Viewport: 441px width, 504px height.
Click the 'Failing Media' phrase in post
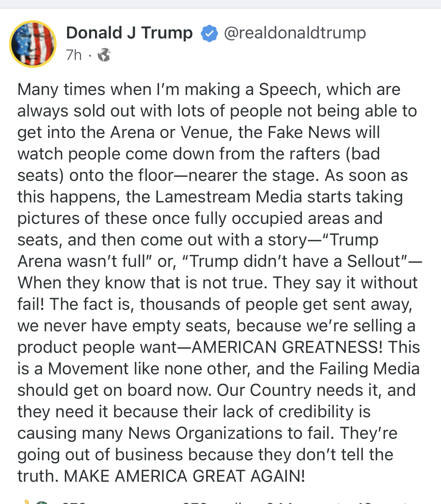click(369, 369)
